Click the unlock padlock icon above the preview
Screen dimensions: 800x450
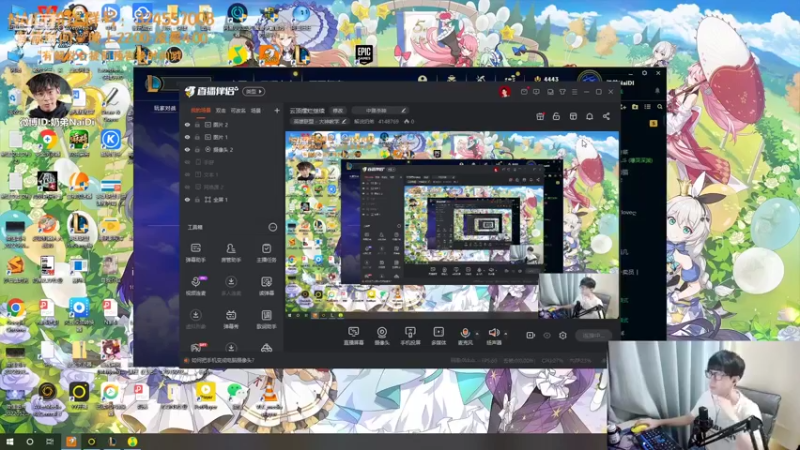click(556, 116)
